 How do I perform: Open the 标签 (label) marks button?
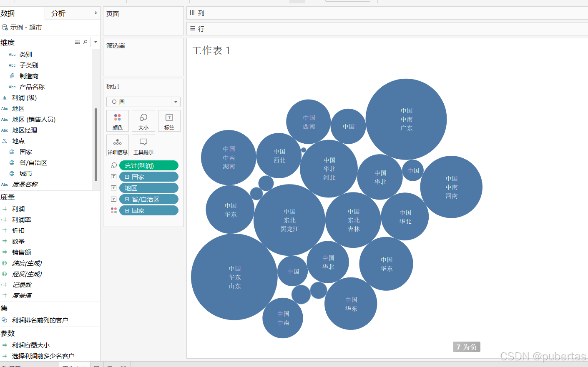tap(169, 121)
